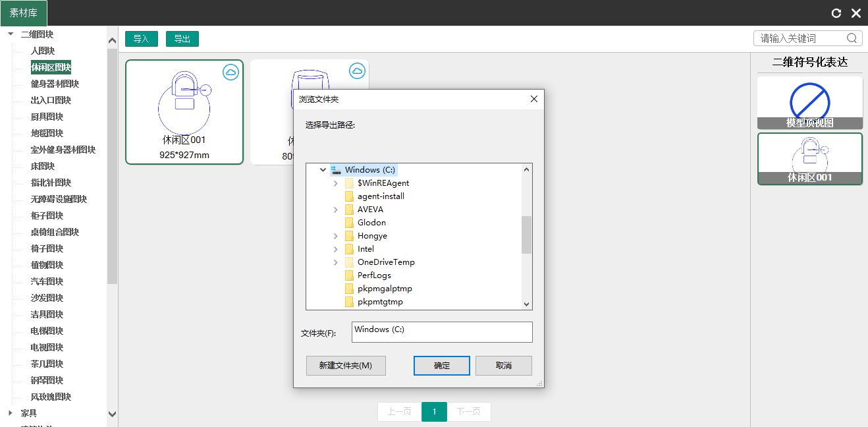Open the 休闲区001 block card
868x427 pixels.
184,112
